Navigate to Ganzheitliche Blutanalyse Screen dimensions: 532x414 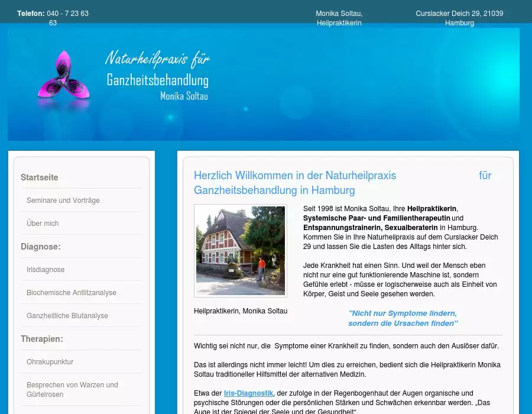[x=67, y=316]
